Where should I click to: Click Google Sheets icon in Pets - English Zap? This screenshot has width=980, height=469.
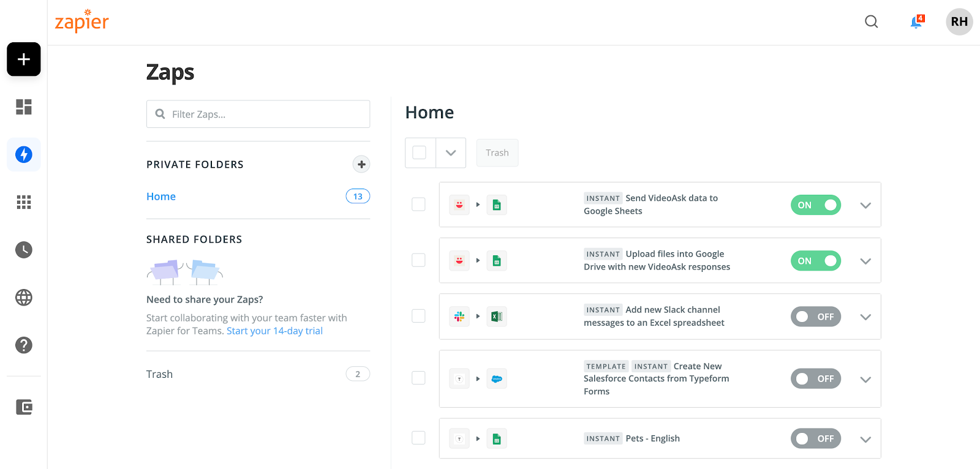point(497,438)
